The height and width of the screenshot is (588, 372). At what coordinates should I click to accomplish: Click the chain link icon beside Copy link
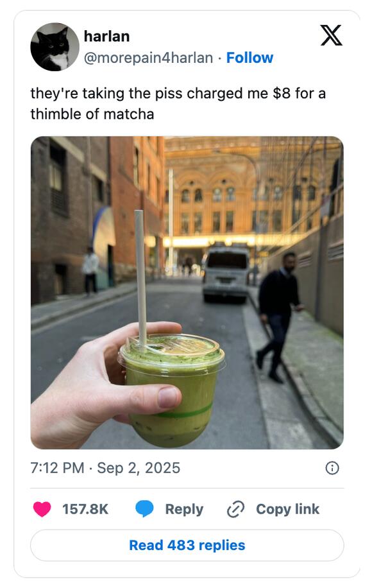(235, 509)
